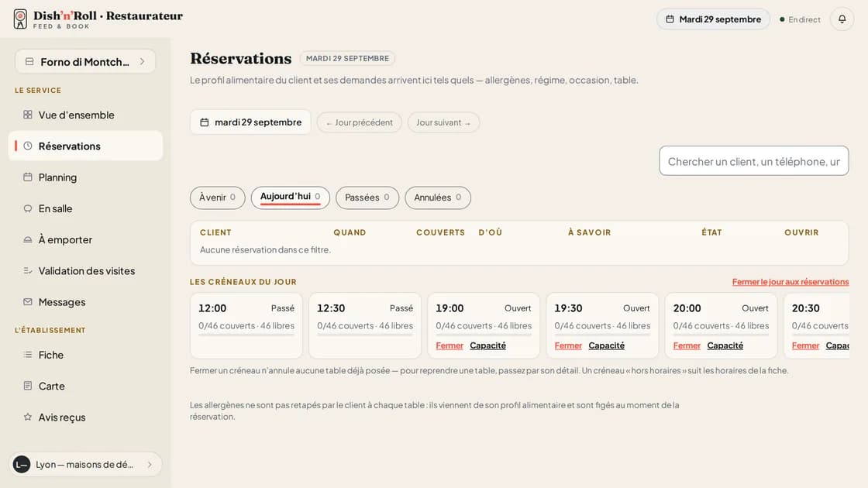The image size is (868, 488).
Task: Go to Jour suivant
Action: tap(443, 122)
